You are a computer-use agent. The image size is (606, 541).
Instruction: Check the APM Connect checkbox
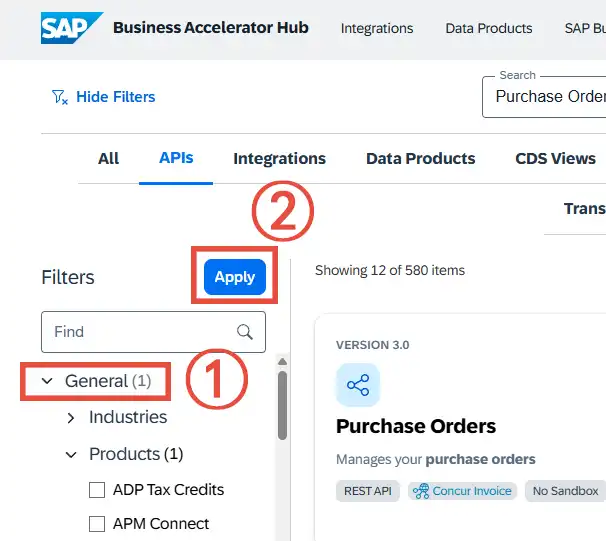[97, 524]
